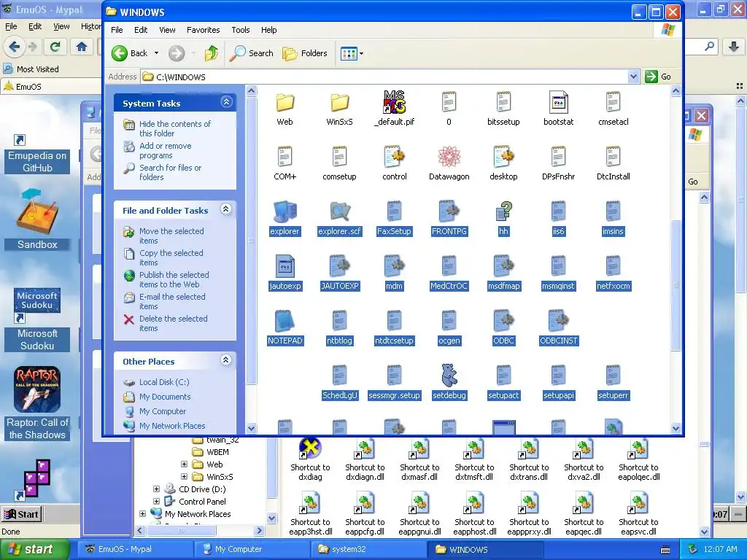Open the Help menu in WINDOWS
This screenshot has height=560, width=747.
click(x=268, y=30)
